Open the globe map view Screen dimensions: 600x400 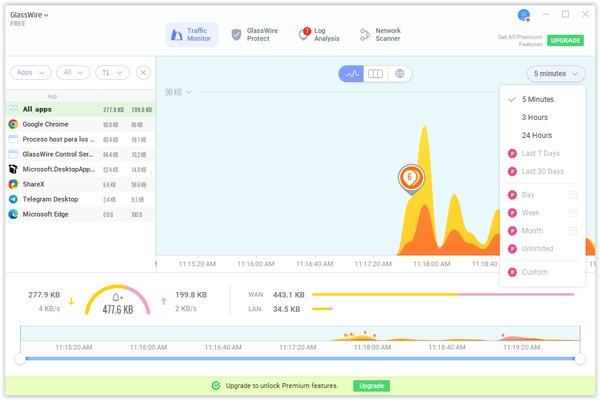(x=400, y=74)
